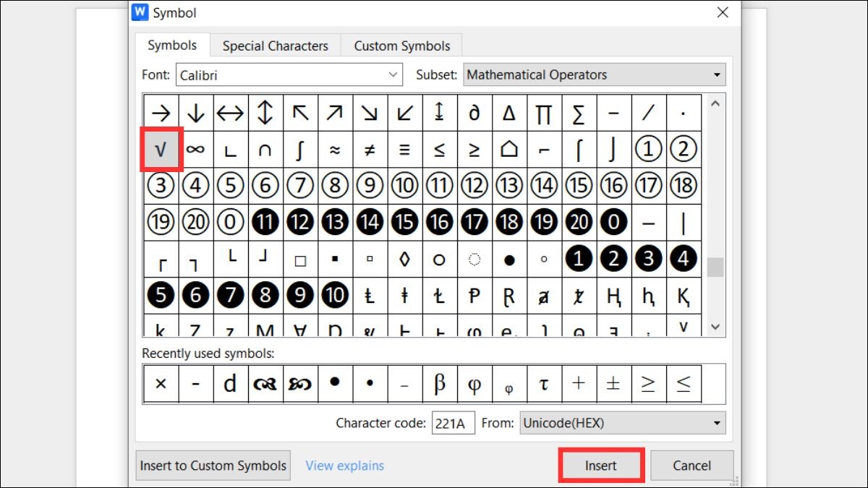Viewport: 868px width, 488px height.
Task: Choose the outlined circled number 18
Action: pyautogui.click(x=683, y=186)
